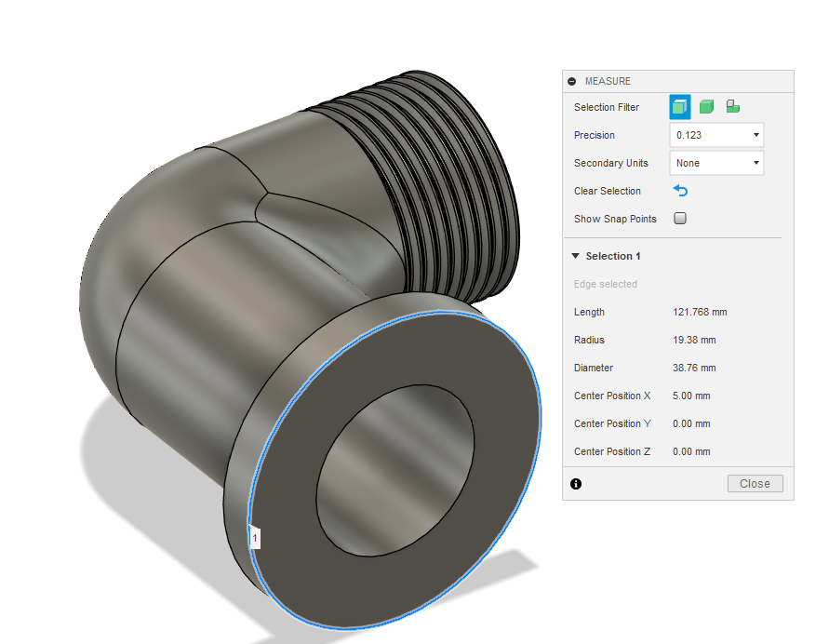The image size is (829, 644).
Task: Click the selection marker tag labeled 1
Action: point(255,538)
